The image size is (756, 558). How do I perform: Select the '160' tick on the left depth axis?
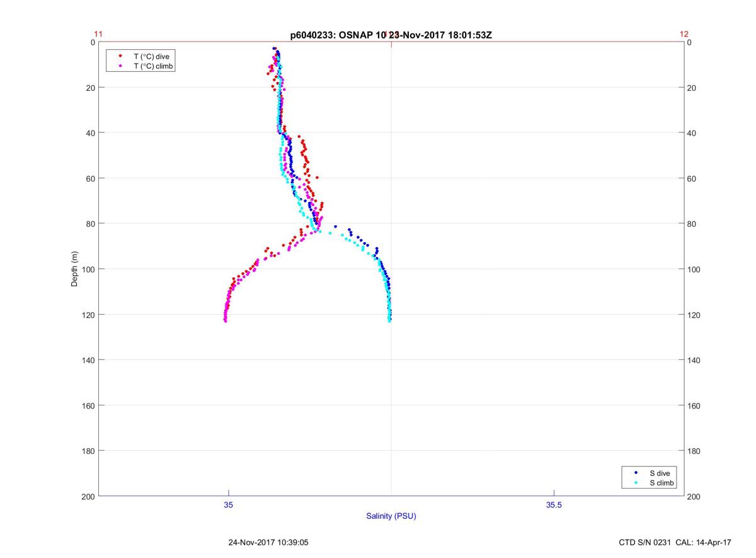pyautogui.click(x=88, y=405)
